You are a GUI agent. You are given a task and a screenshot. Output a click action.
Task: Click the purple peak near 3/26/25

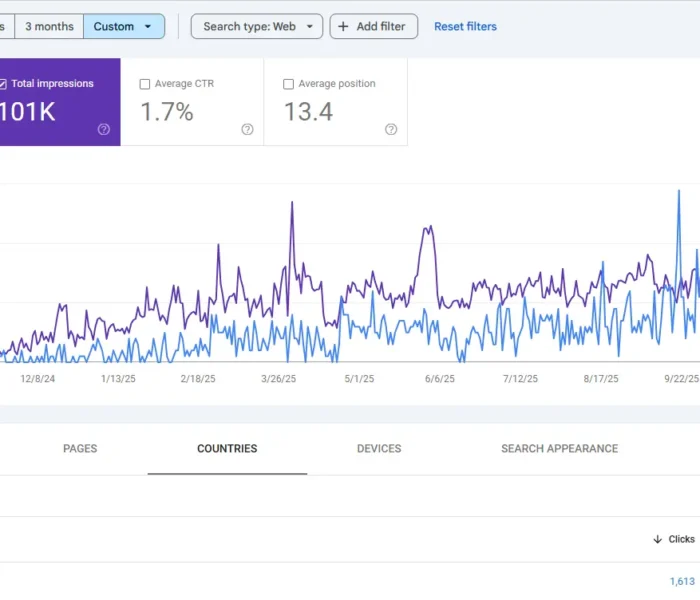292,204
